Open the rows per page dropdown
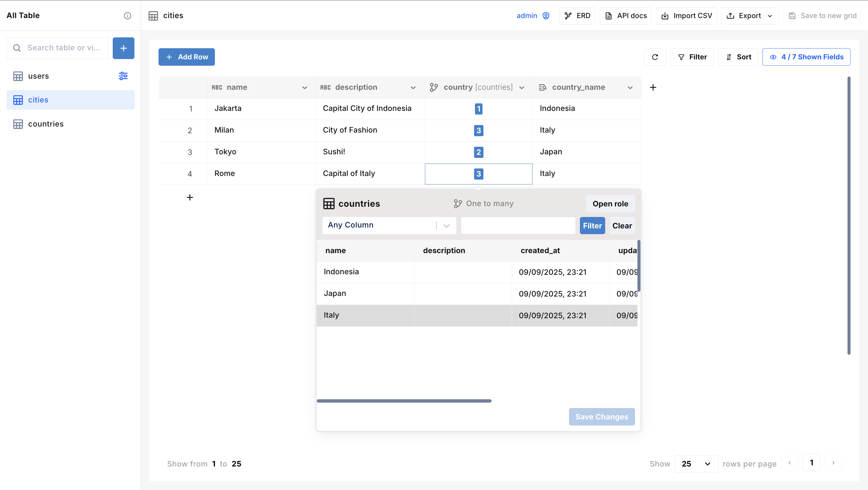 coord(696,464)
